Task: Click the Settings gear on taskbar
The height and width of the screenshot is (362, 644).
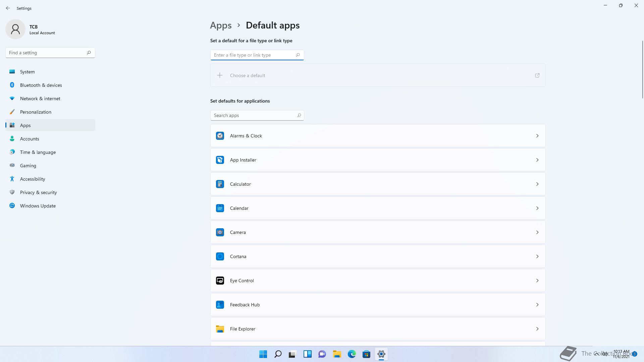Action: (381, 354)
